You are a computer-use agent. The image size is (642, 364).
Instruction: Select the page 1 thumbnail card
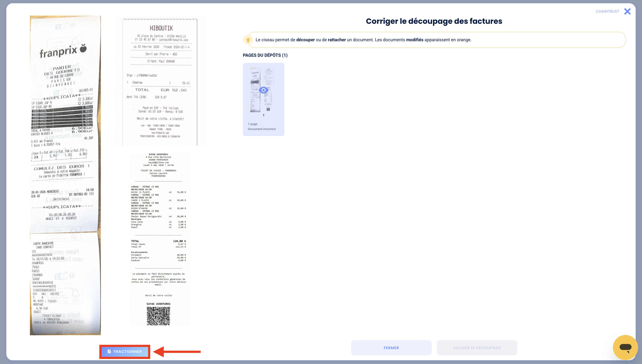pyautogui.click(x=263, y=99)
